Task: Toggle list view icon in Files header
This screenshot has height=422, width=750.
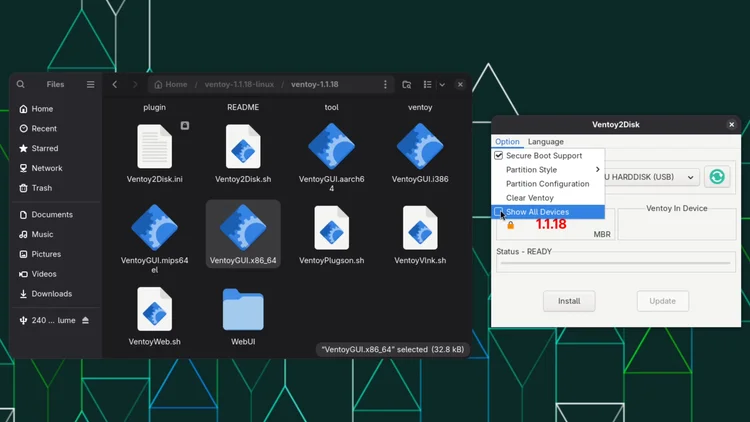Action: tap(428, 84)
